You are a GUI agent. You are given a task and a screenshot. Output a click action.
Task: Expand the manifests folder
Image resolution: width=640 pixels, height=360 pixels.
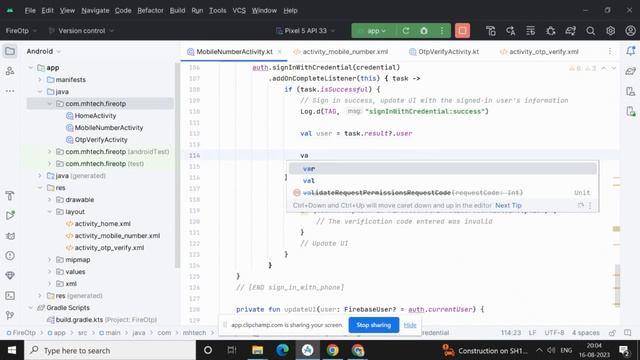(x=40, y=80)
